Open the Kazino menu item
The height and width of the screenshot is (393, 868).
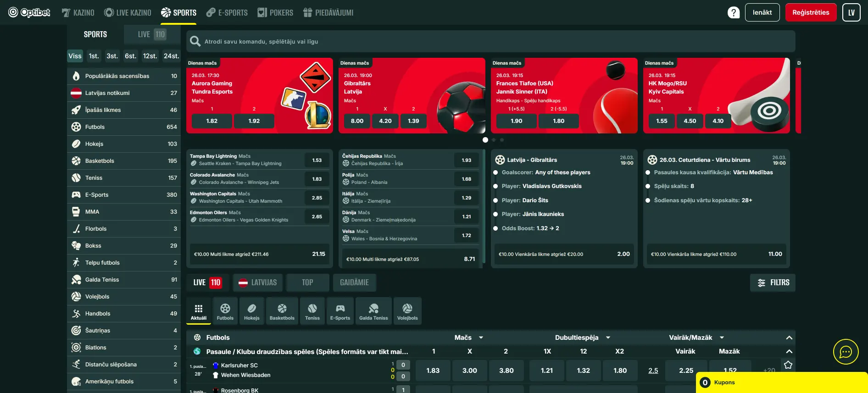78,12
